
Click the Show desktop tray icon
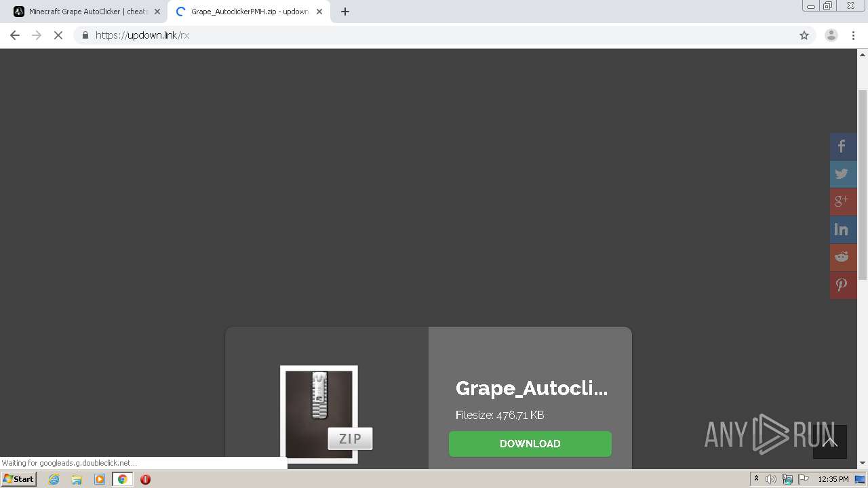861,479
